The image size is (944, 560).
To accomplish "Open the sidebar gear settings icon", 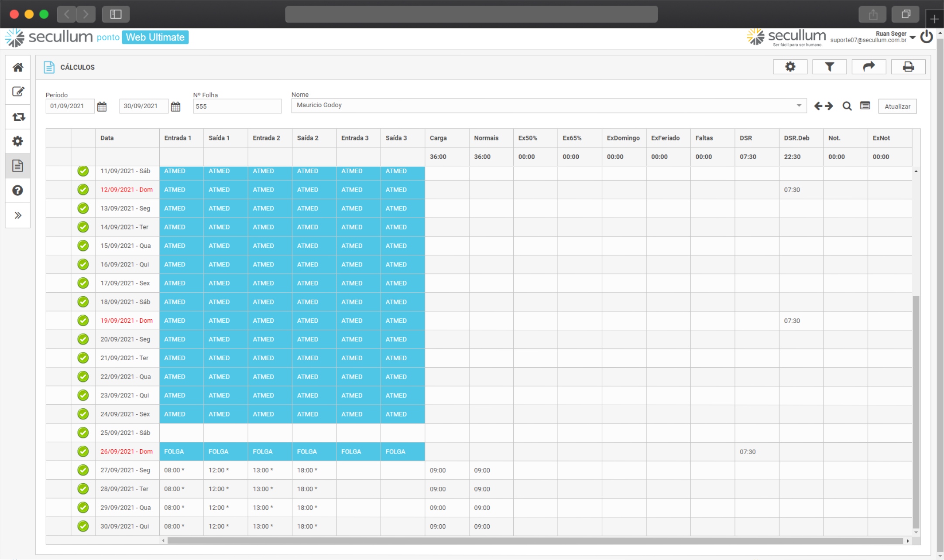I will pos(18,141).
